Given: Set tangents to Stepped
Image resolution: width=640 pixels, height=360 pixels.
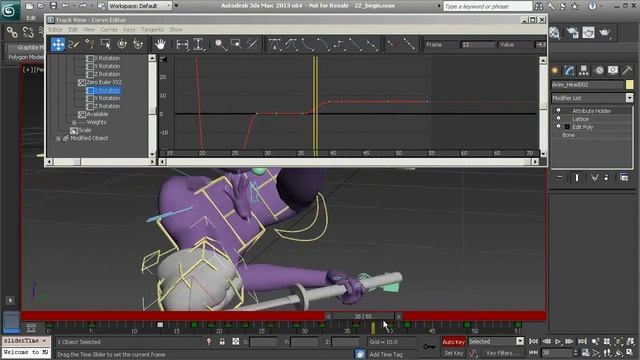Looking at the screenshot, I should click(339, 44).
